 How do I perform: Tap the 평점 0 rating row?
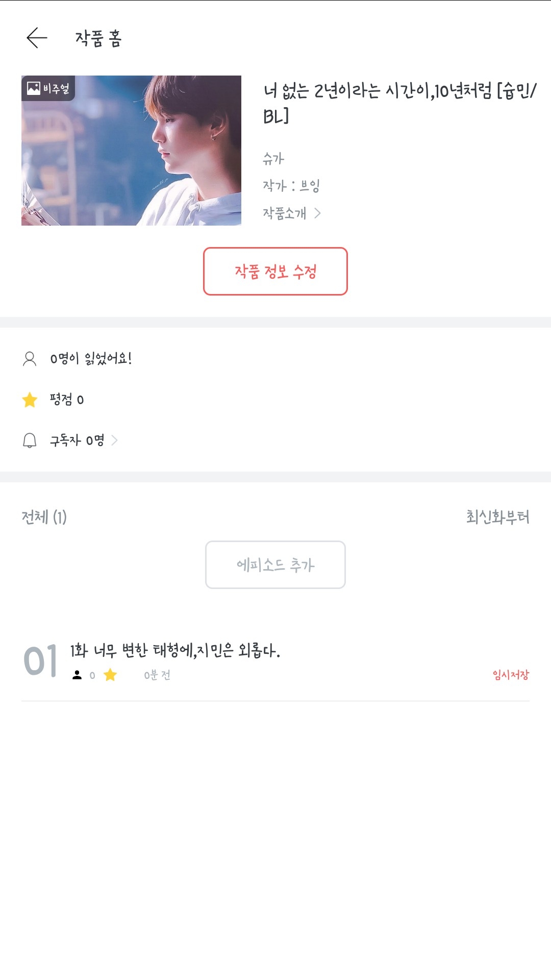coord(67,400)
